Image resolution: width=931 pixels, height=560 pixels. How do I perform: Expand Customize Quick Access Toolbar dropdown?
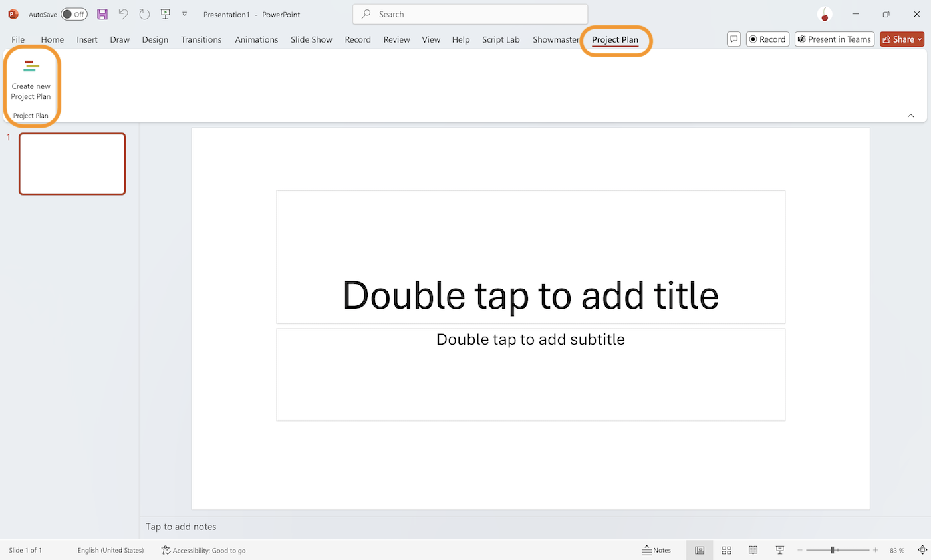coord(184,14)
